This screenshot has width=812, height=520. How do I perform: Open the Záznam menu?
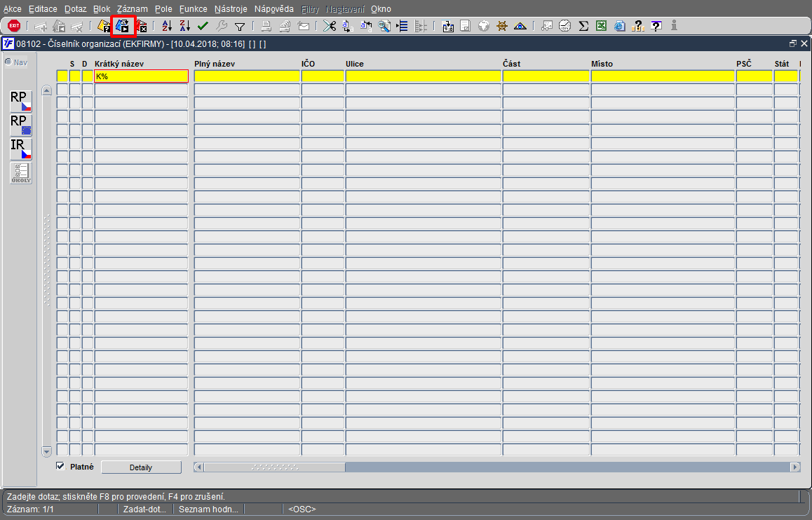[x=132, y=9]
